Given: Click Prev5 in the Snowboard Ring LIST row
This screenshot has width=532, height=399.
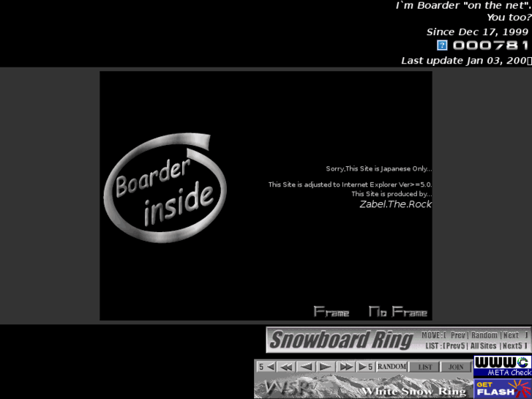Looking at the screenshot, I should (x=456, y=346).
